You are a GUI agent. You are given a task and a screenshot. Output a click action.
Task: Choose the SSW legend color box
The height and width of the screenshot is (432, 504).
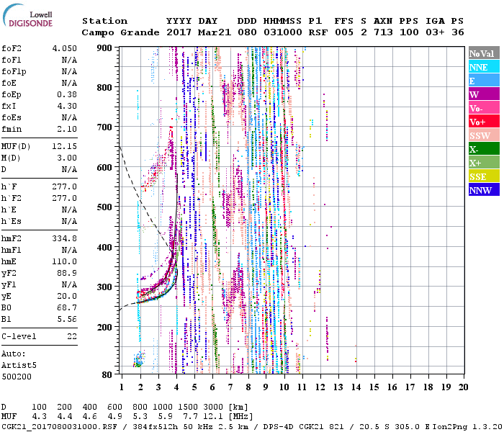tap(483, 135)
